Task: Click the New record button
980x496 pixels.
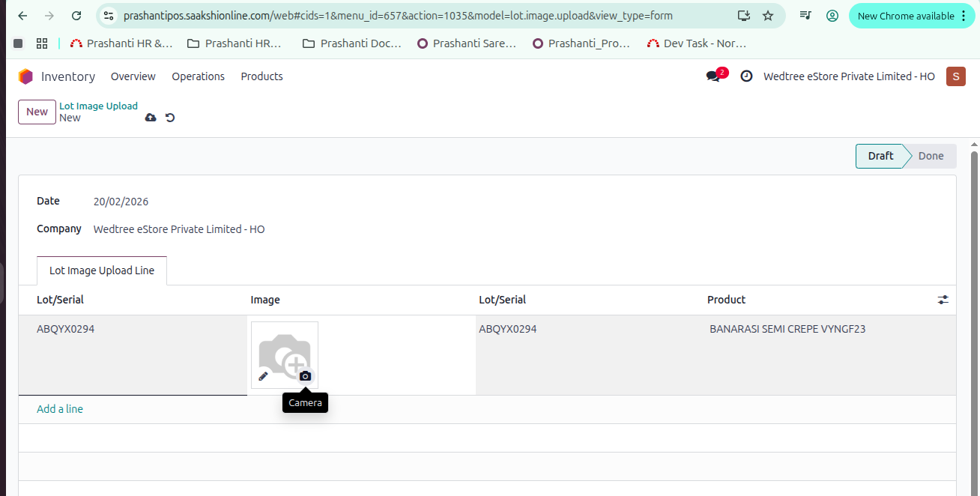Action: tap(37, 112)
